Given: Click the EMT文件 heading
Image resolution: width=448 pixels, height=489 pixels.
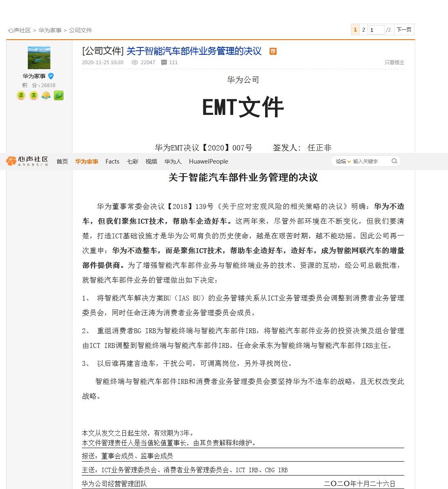Looking at the screenshot, I should pyautogui.click(x=243, y=107).
